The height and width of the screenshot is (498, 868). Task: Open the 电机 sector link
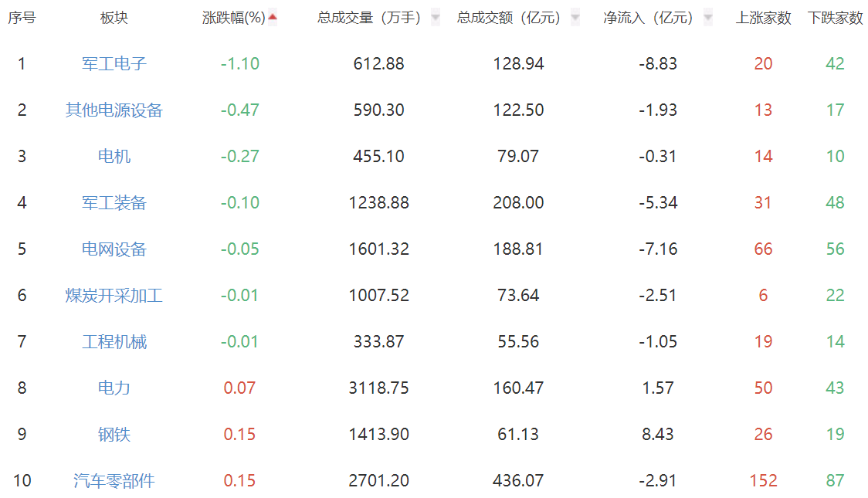114,157
